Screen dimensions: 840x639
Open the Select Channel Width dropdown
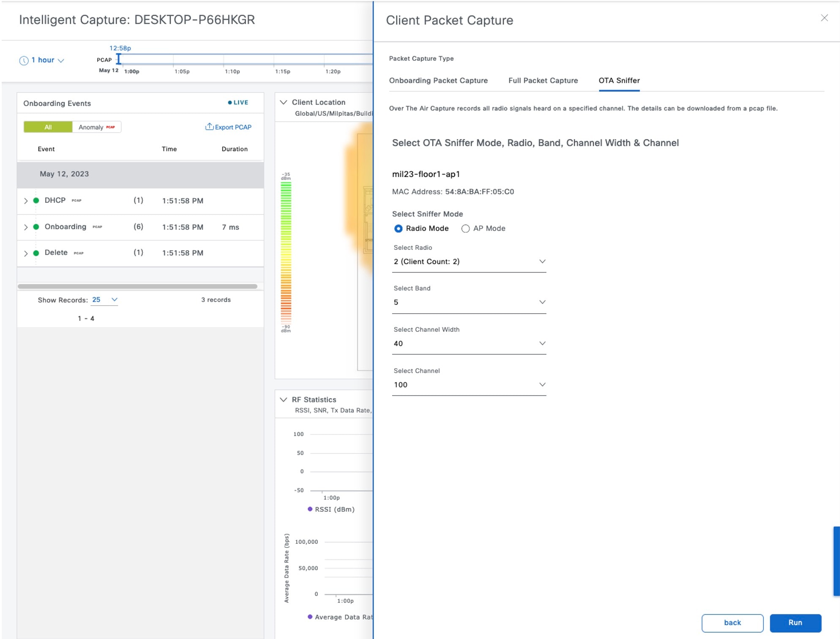point(469,343)
